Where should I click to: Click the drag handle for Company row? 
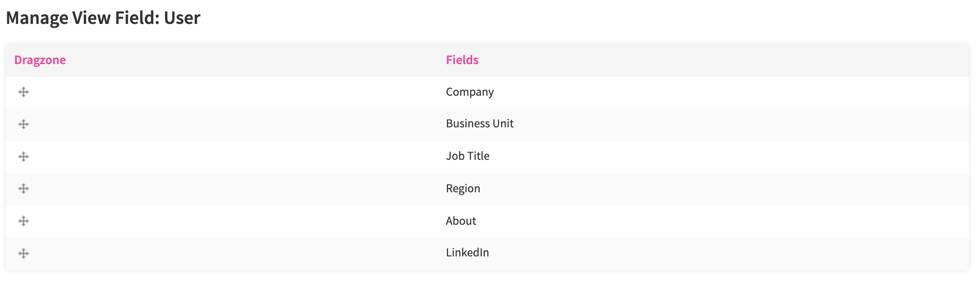point(24,92)
